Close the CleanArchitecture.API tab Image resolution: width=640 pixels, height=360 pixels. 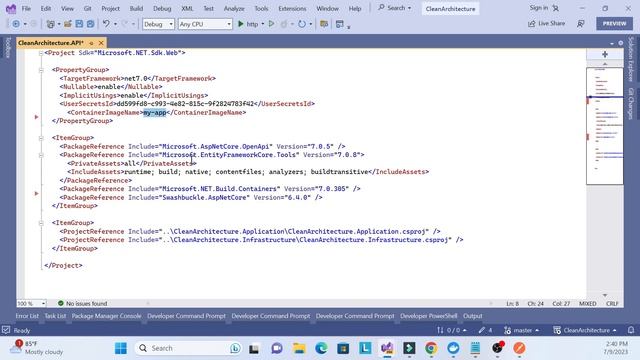click(101, 43)
